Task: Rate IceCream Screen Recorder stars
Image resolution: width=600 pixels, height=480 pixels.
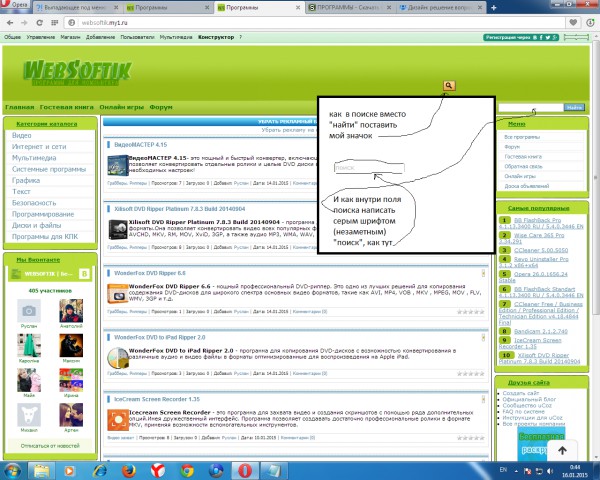Action: (471, 438)
